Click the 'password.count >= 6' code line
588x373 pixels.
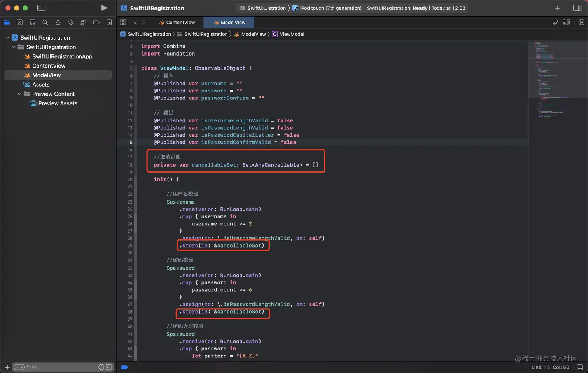point(222,290)
